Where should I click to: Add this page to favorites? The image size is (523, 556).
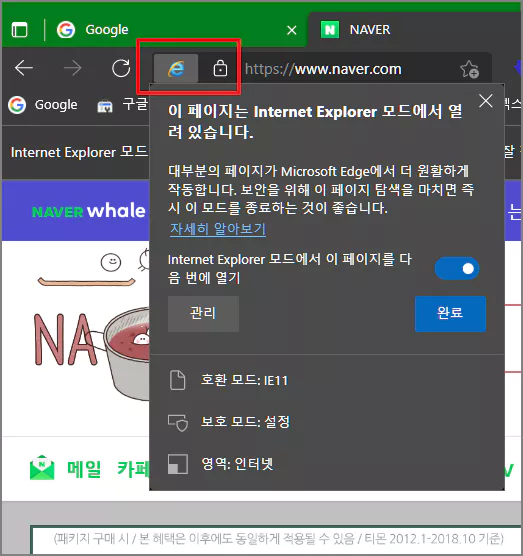[469, 69]
